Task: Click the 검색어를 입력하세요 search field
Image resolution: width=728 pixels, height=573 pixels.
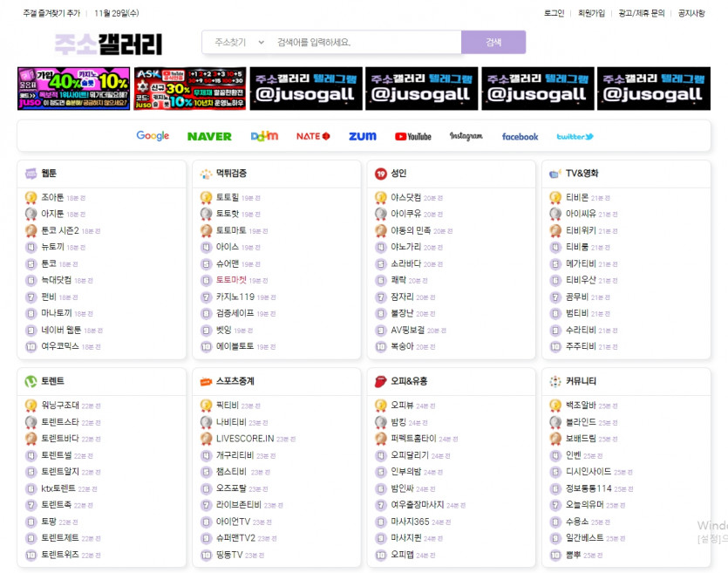Action: pyautogui.click(x=364, y=43)
